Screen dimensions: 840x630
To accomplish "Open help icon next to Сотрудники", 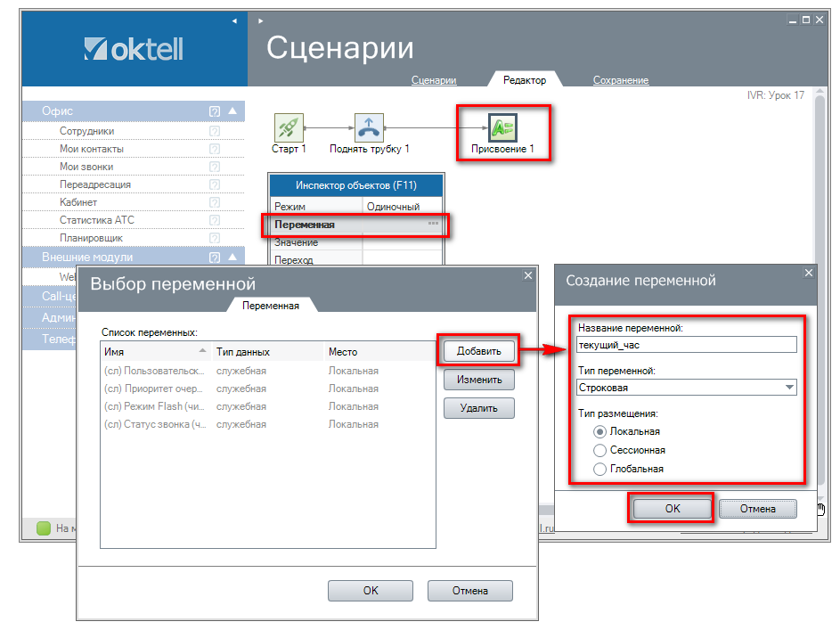I will [x=214, y=131].
